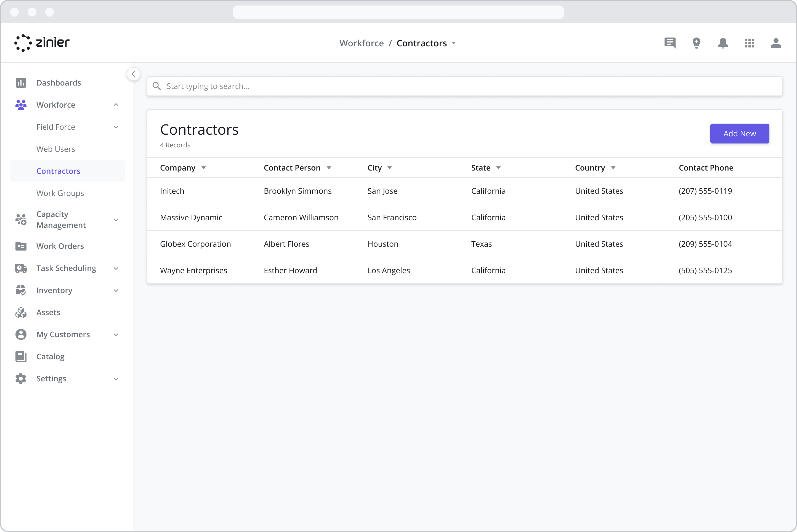Click phone number (207) 555-0119
The width and height of the screenshot is (797, 532).
tap(705, 191)
